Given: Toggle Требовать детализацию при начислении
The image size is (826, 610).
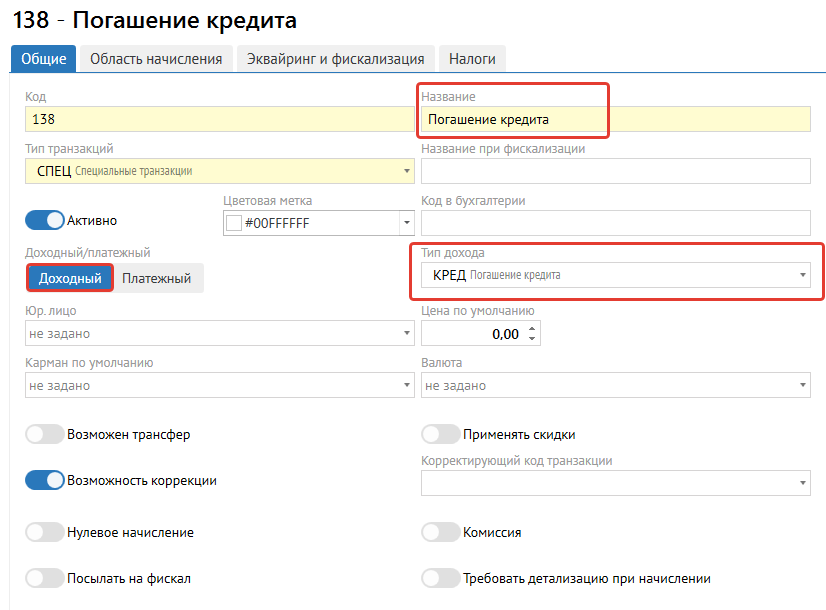Looking at the screenshot, I should 440,578.
